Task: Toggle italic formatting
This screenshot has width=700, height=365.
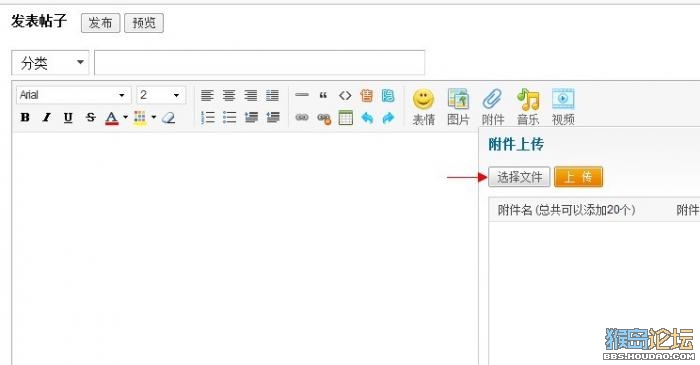Action: click(46, 117)
